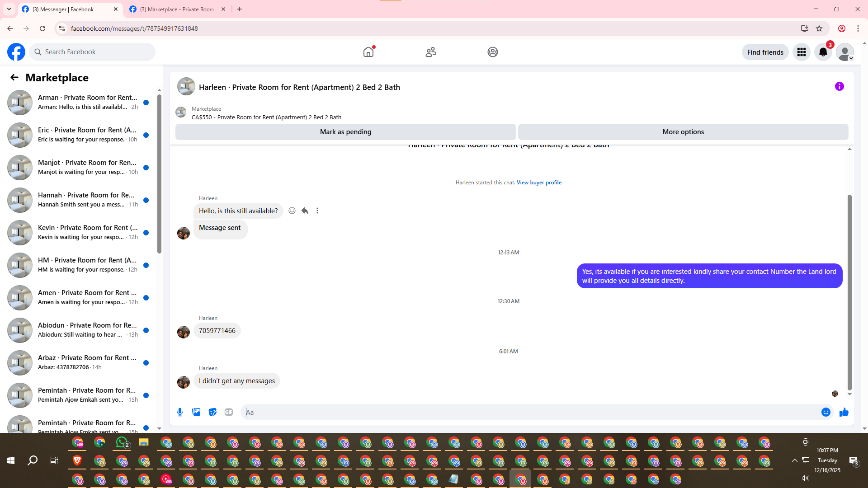The height and width of the screenshot is (488, 868).
Task: Open Windows taskbar search
Action: 33,460
